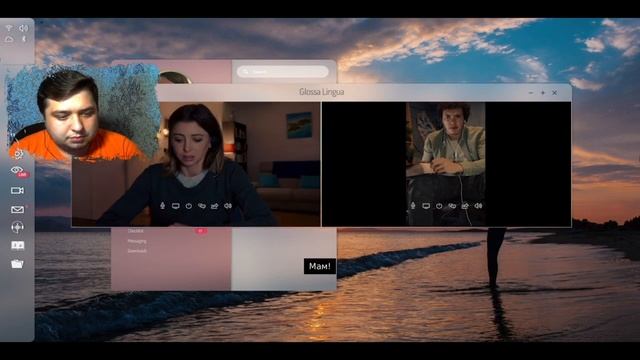
Task: Mute the microphone on the man's video
Action: [413, 206]
